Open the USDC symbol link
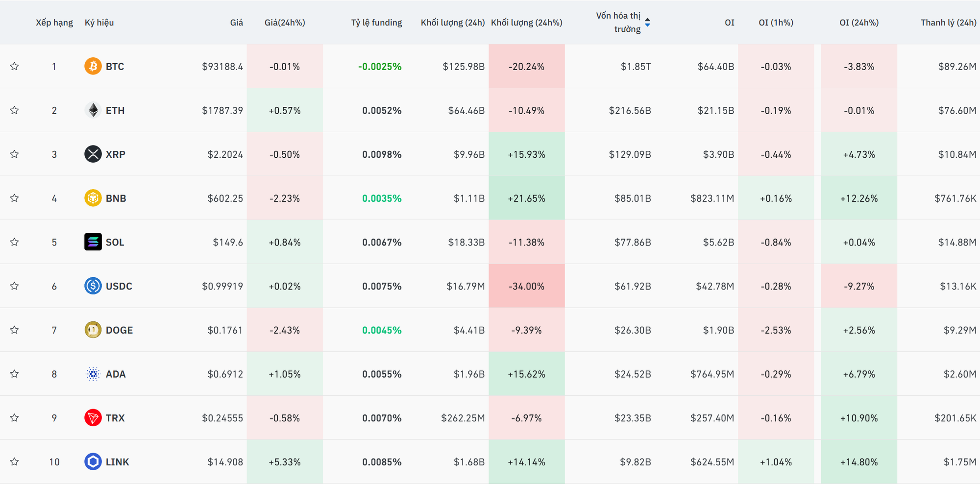Screen dimensions: 980x484 click(119, 286)
